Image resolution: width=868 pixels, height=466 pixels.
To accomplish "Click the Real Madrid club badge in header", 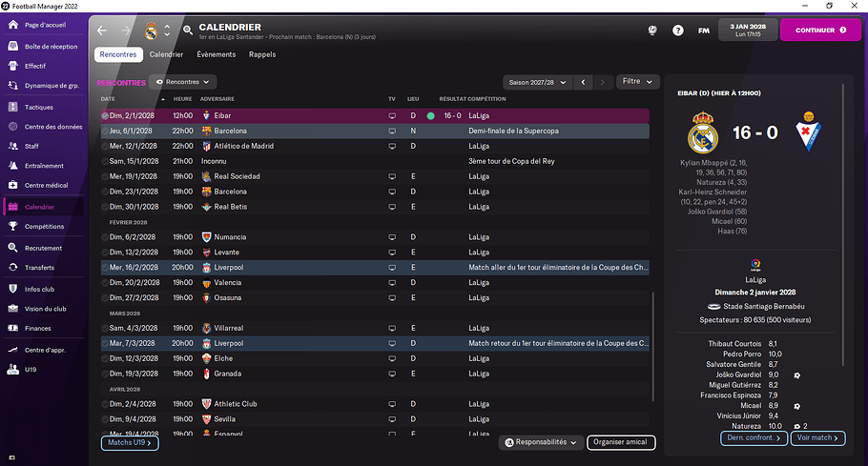I will (x=150, y=30).
